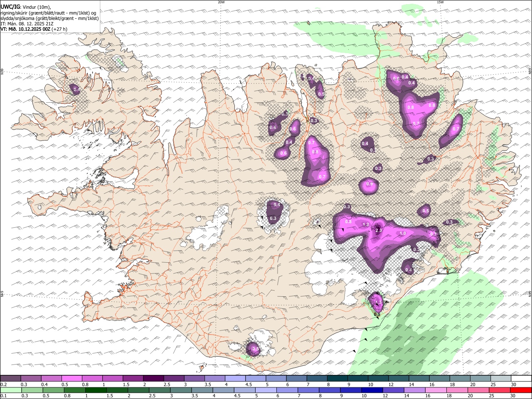The height and width of the screenshot is (399, 532).
Task: Pick the pale green 0.1 swatch, bottom row
Action: [x=10, y=390]
